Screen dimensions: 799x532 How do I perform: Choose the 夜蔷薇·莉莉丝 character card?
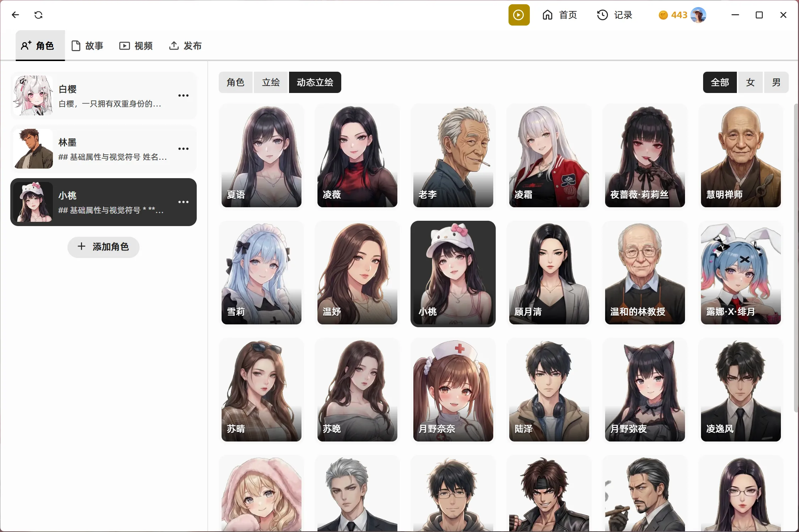[x=645, y=157]
